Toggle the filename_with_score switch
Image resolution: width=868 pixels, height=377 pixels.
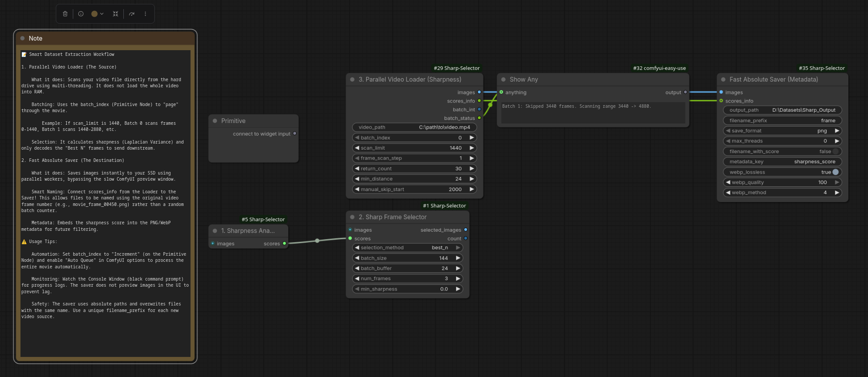coord(834,151)
